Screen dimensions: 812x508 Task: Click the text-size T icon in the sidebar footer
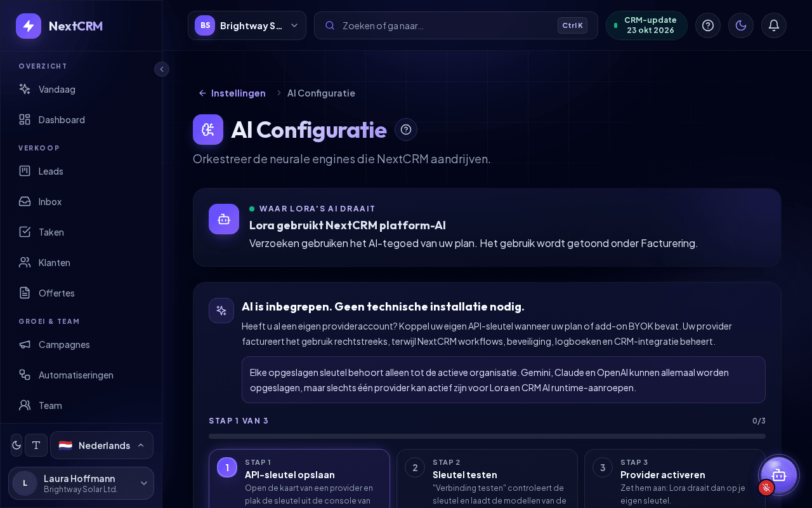36,445
